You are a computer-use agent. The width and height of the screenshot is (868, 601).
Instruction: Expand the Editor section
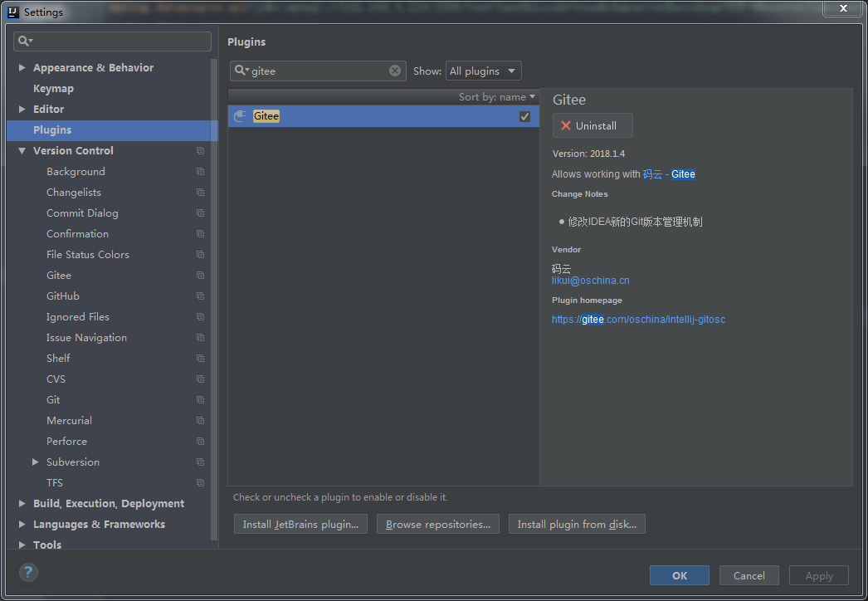(x=22, y=109)
